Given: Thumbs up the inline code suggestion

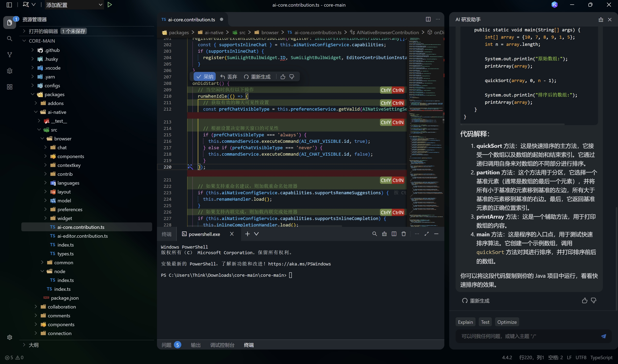Looking at the screenshot, I should (283, 77).
